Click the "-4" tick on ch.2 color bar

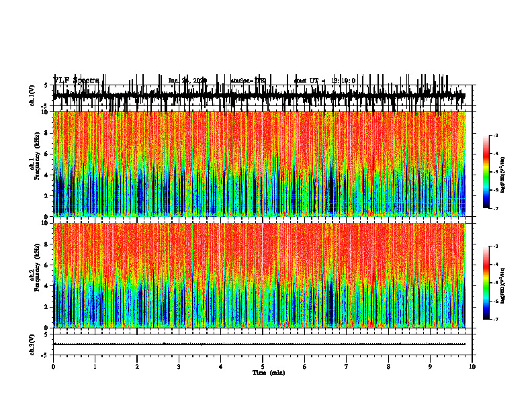click(495, 265)
